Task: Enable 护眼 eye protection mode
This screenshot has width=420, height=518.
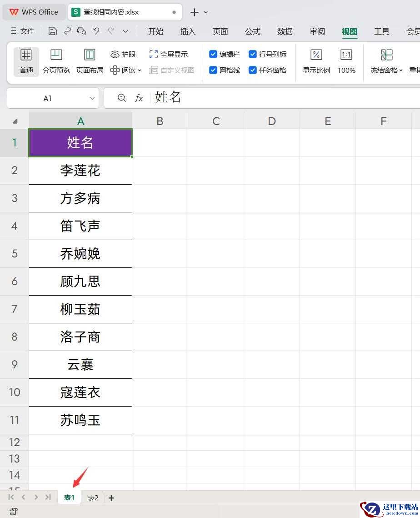Action: coord(123,54)
